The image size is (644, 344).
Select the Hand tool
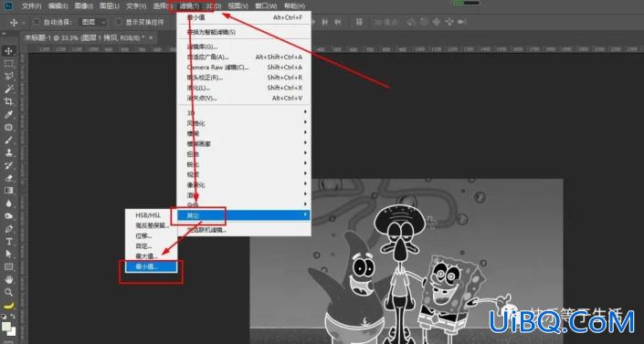(8, 279)
